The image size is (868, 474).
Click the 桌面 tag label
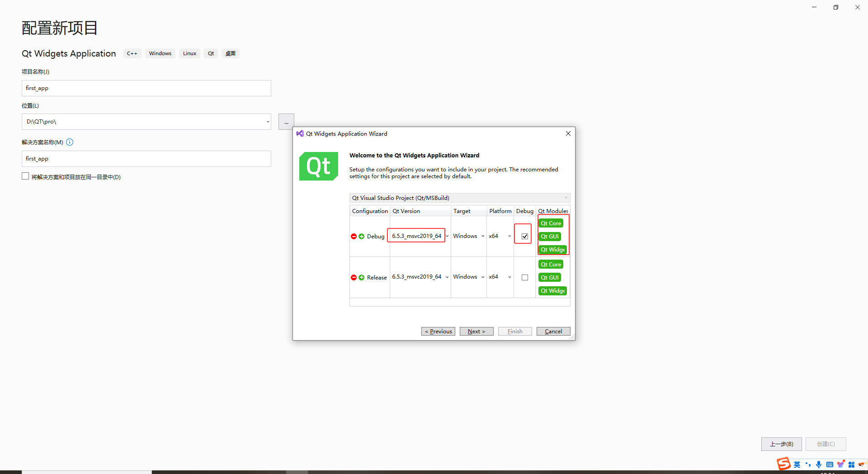231,53
